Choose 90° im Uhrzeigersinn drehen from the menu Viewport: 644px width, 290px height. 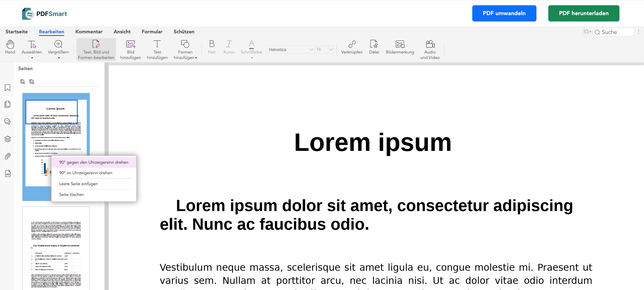[86, 173]
